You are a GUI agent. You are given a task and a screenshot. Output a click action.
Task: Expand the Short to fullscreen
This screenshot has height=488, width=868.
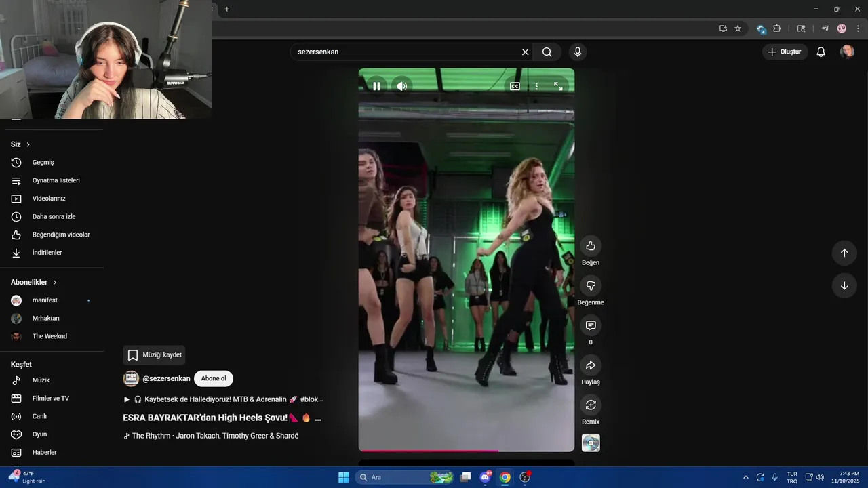(558, 86)
